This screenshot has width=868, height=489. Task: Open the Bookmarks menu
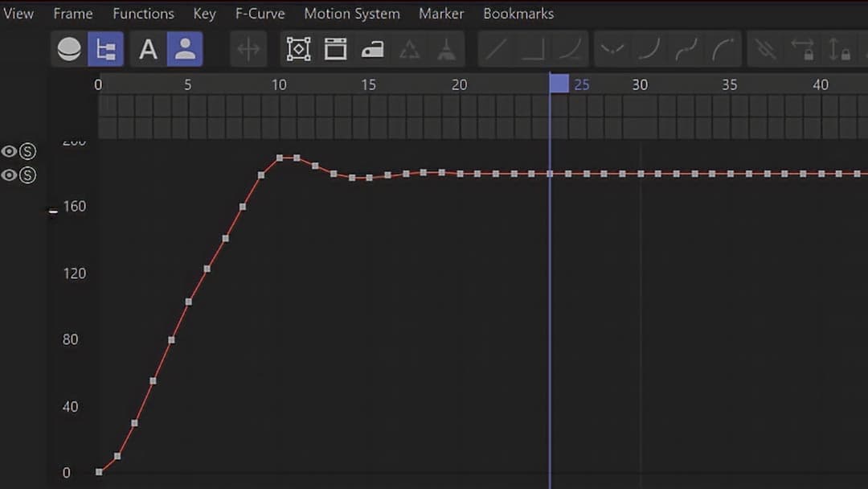(x=518, y=14)
